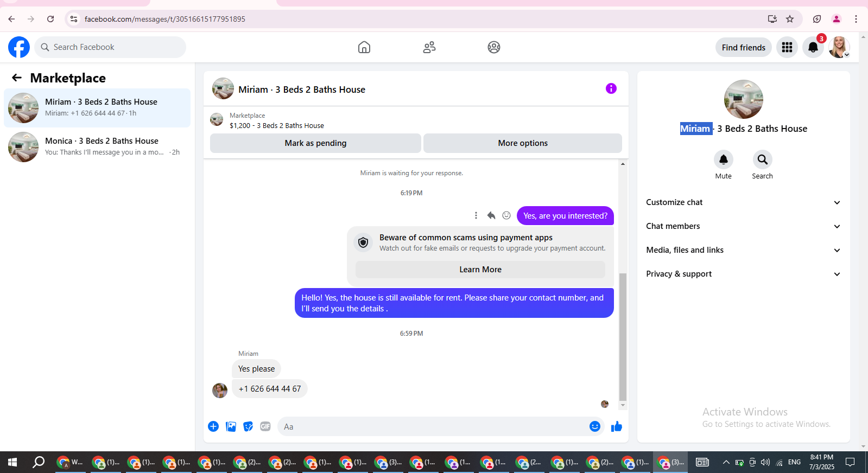Click More options button
Viewport: 868px width, 473px height.
pyautogui.click(x=523, y=143)
